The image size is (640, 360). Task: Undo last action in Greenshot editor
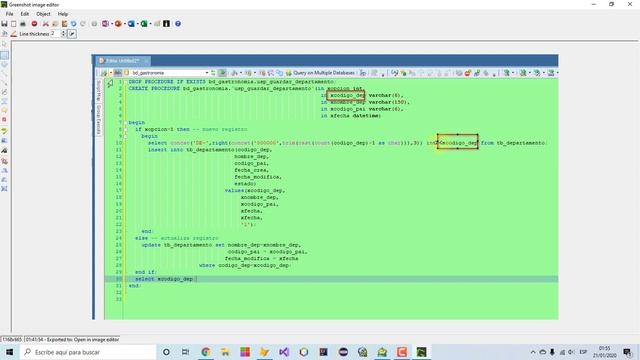tap(73, 24)
